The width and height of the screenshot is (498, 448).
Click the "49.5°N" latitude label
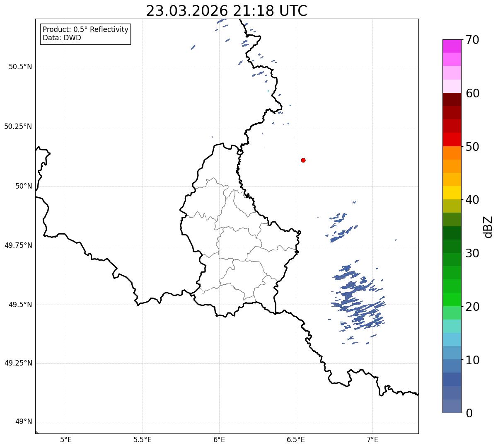click(20, 305)
